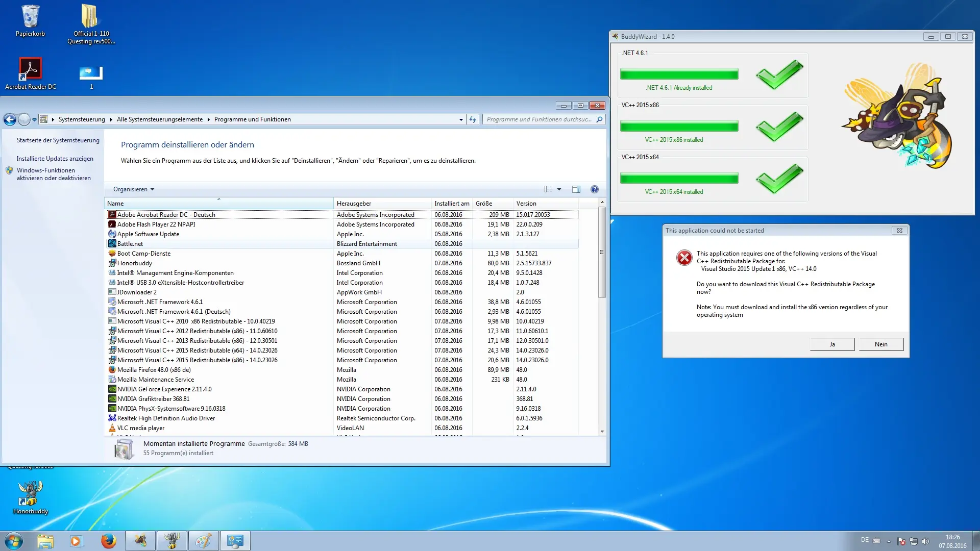Select Adobe Acrobat Reader DC - Deutsch entry
This screenshot has width=980, height=551.
(342, 215)
